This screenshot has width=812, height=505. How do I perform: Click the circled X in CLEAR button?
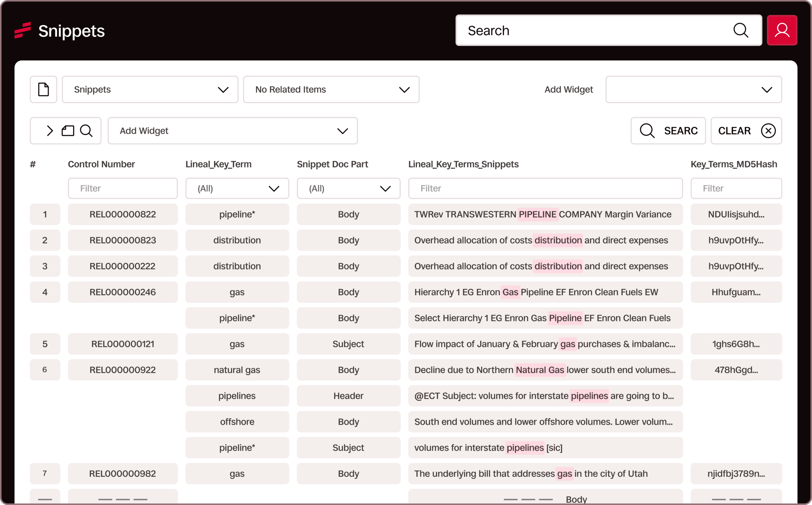pos(768,131)
